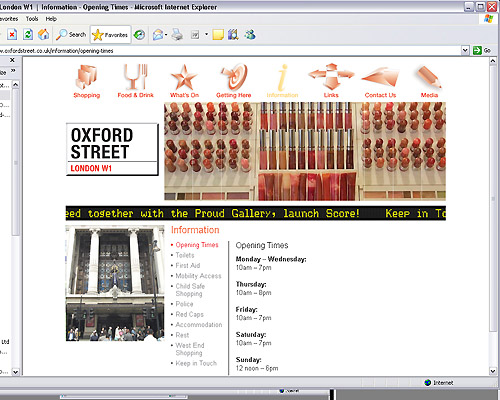Click the Print icon
This screenshot has height=400, width=500.
[x=177, y=34]
